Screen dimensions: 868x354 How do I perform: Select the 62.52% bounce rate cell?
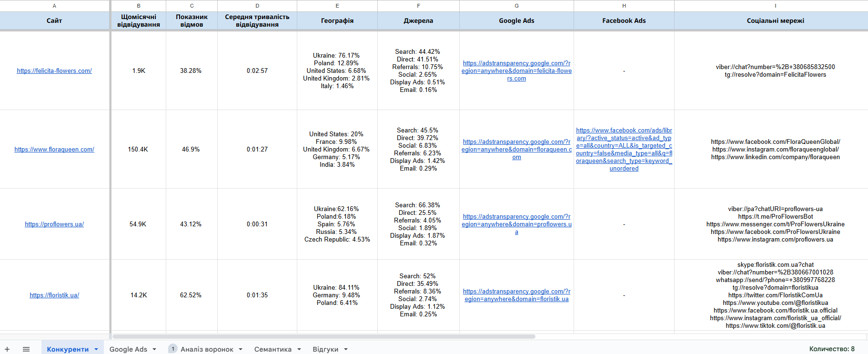click(192, 295)
